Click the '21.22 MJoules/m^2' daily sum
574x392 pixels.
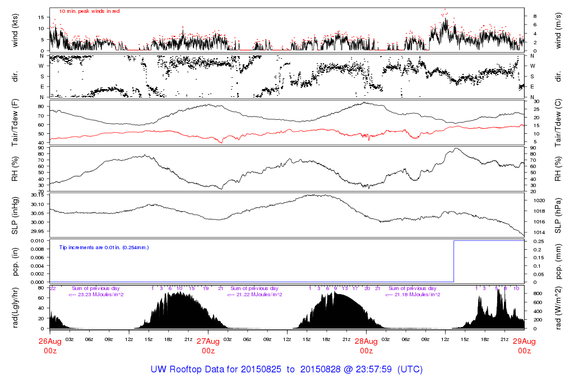point(259,295)
